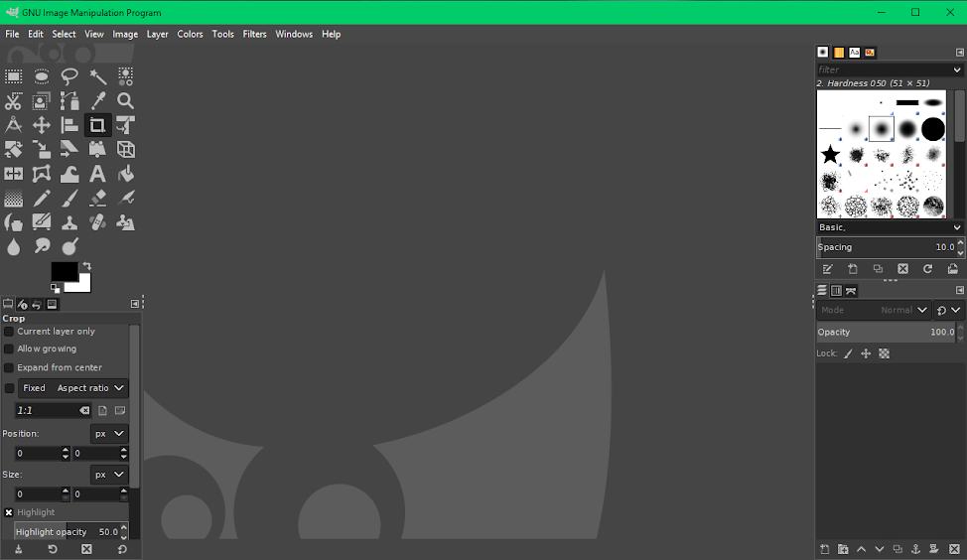
Task: Select the Select by Color tool
Action: (x=126, y=76)
